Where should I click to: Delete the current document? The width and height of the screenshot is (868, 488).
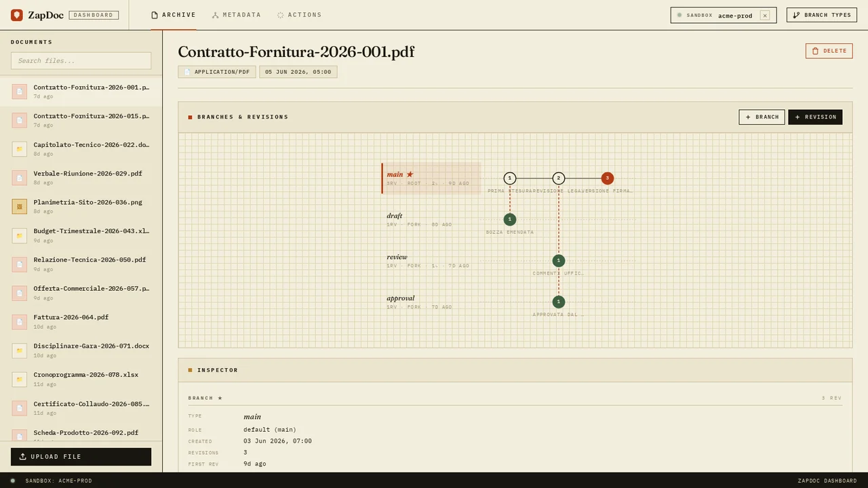(x=829, y=51)
